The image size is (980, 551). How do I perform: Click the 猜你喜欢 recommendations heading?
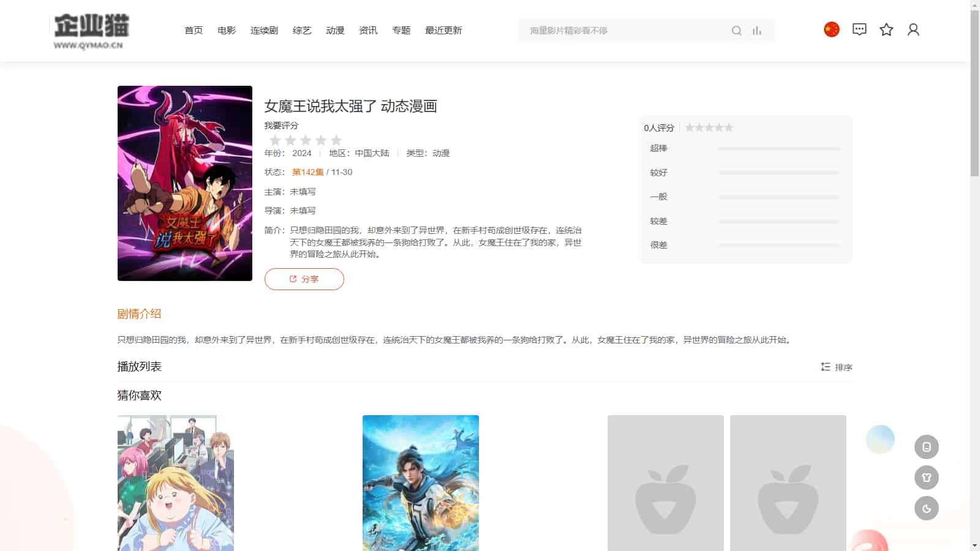click(139, 395)
